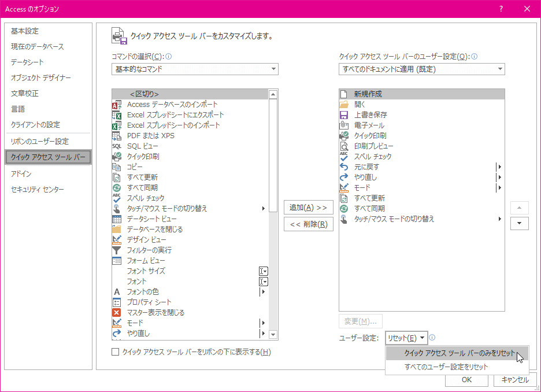Expand submenu arrow for right list モード
541x392 pixels.
(499, 188)
